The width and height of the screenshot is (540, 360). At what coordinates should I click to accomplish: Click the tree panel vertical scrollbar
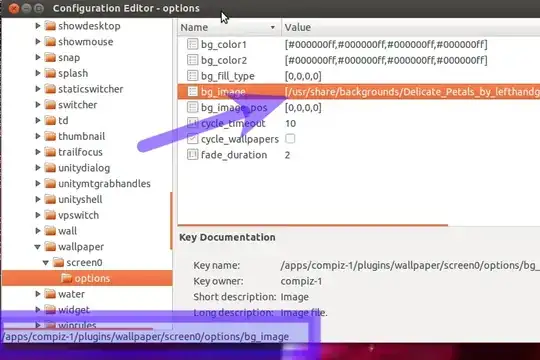171,220
